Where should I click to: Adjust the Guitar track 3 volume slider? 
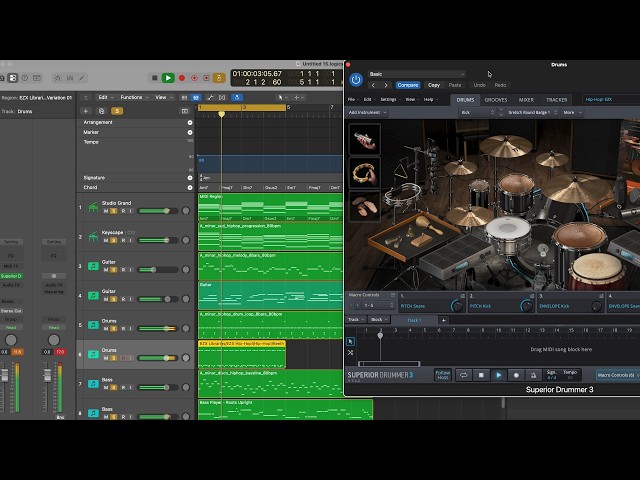click(158, 270)
